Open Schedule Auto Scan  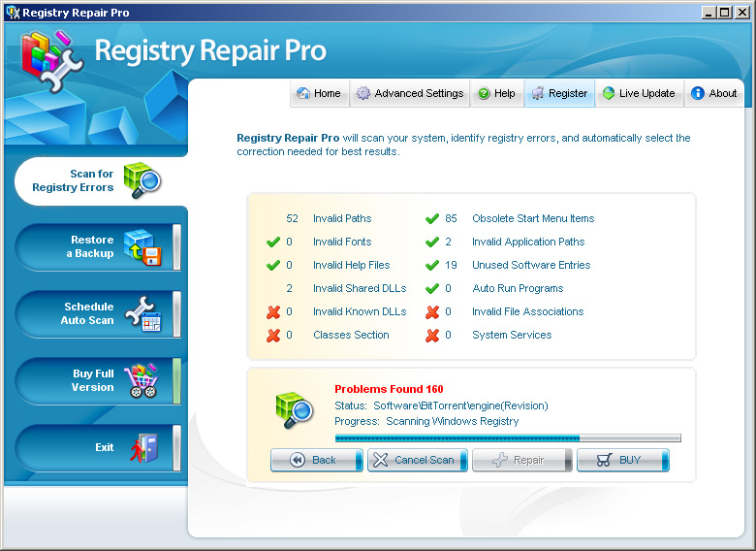pos(98,313)
